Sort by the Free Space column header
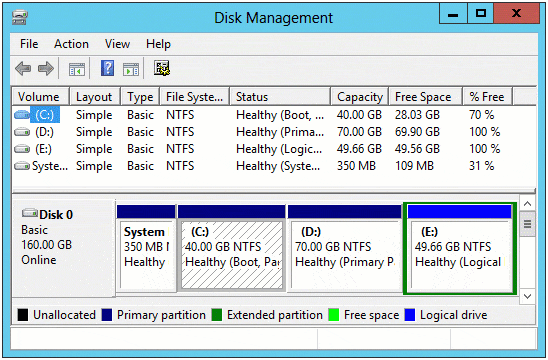This screenshot has width=548, height=360. tap(426, 97)
